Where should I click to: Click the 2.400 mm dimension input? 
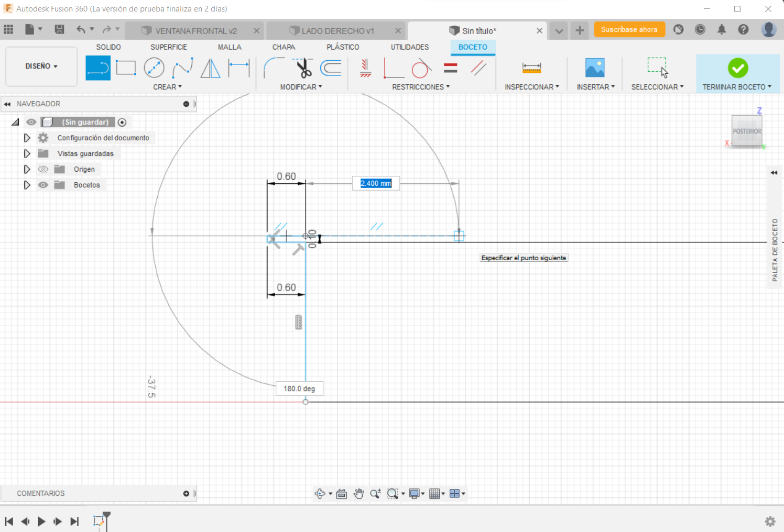[376, 183]
